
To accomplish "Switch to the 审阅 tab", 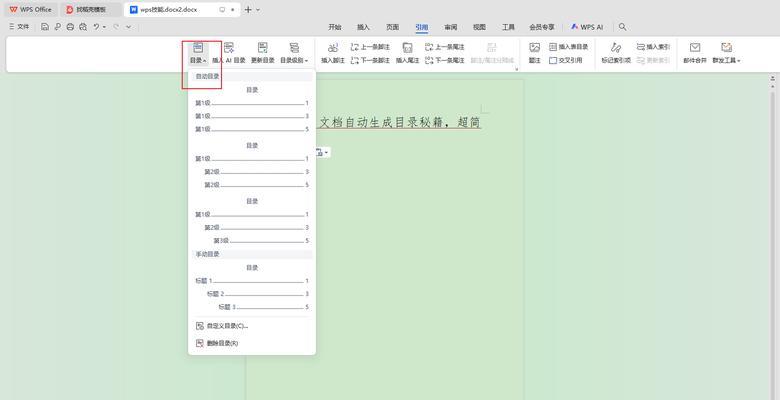I will pos(451,27).
